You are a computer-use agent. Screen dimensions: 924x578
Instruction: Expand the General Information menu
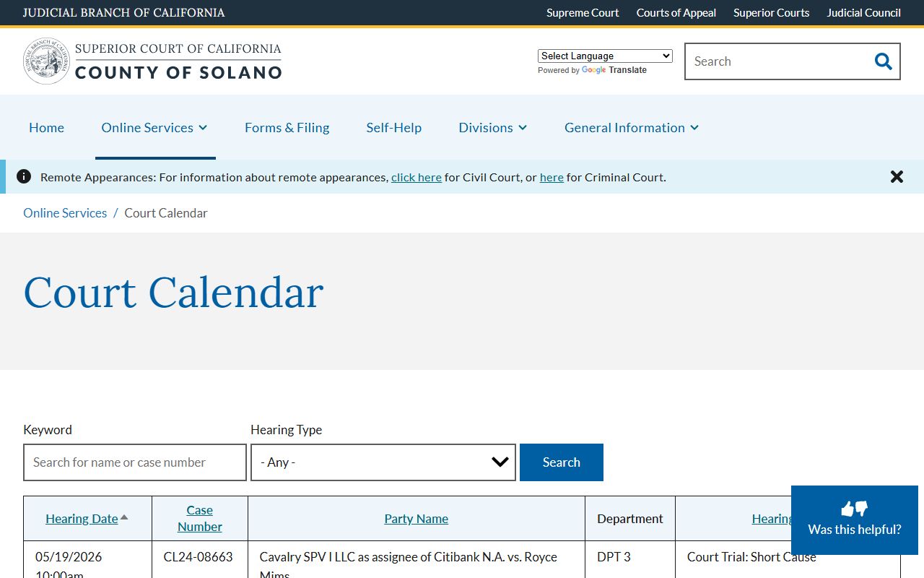coord(632,127)
